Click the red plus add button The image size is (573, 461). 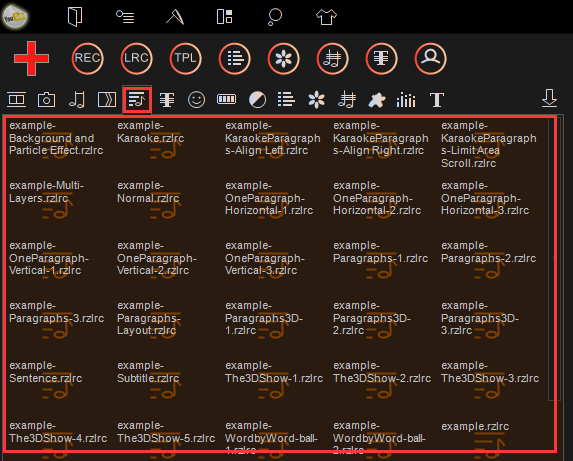pos(31,58)
